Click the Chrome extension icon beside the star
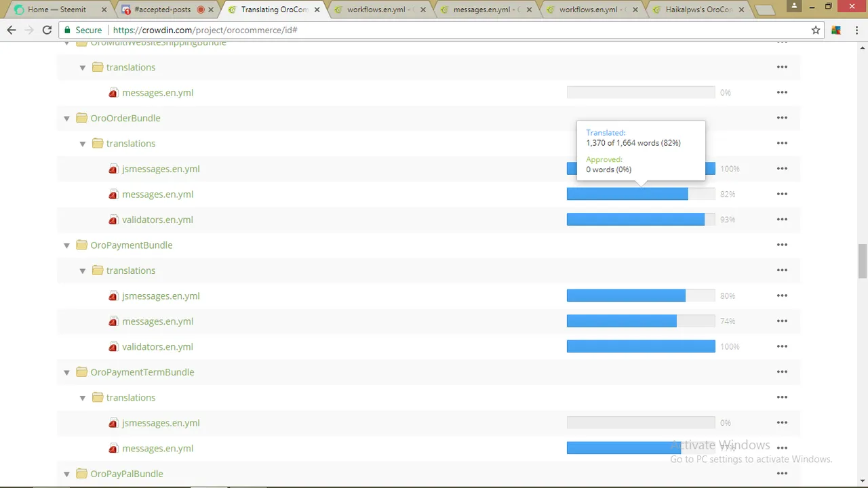This screenshot has height=488, width=868. tap(836, 30)
